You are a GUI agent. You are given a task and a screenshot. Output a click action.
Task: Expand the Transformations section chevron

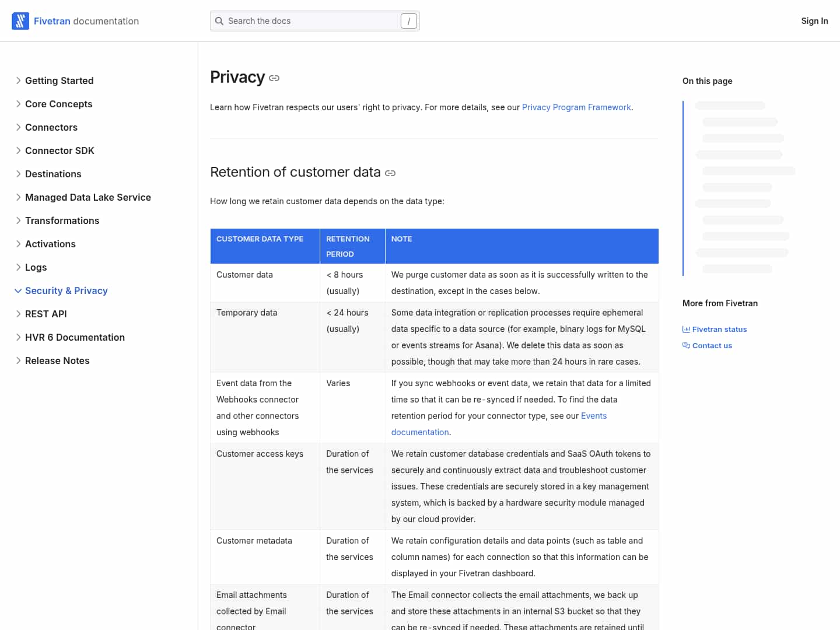click(18, 220)
